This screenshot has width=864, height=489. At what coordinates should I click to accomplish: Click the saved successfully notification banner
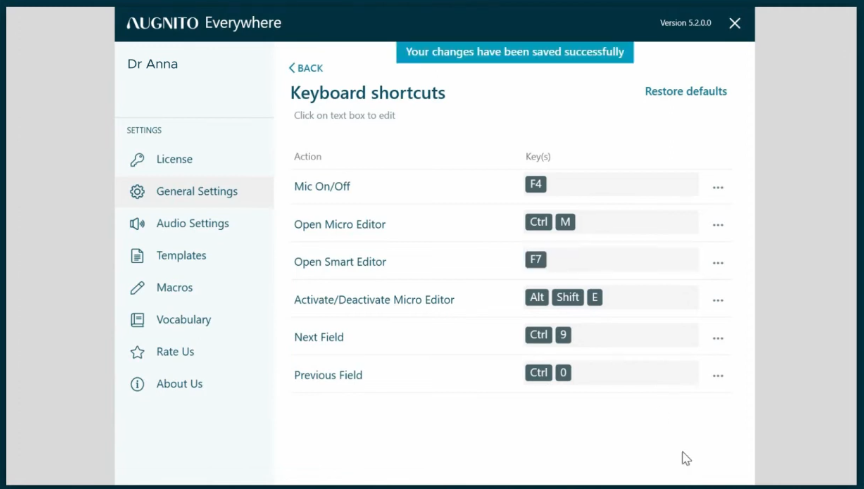pyautogui.click(x=515, y=52)
